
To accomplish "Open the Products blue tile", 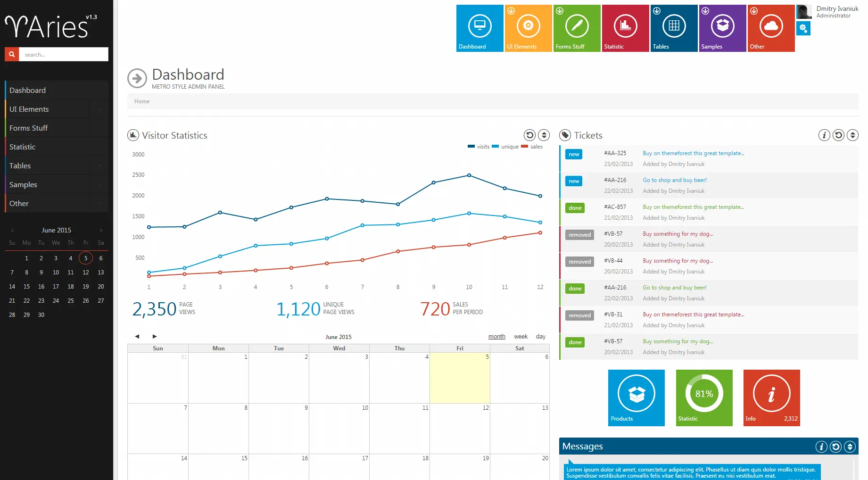I will pos(637,398).
